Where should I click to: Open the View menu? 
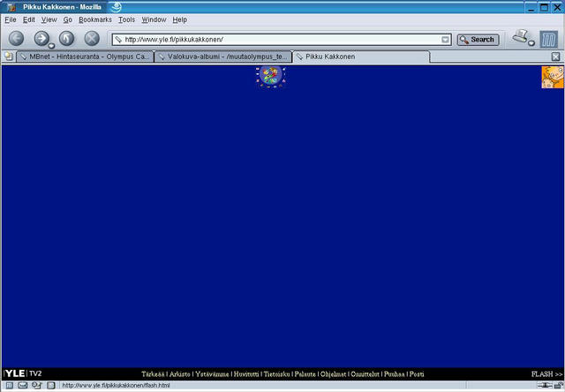pos(49,19)
